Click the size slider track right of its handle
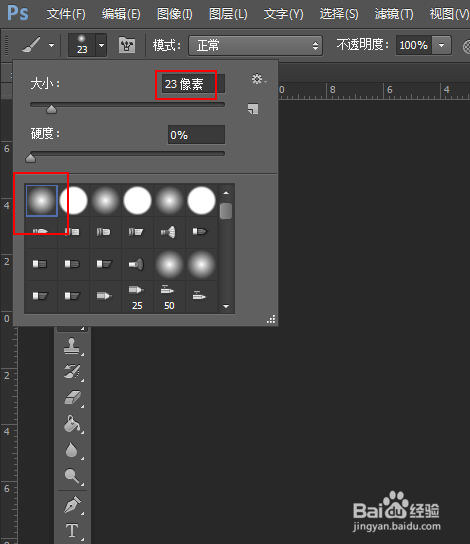The image size is (470, 544). coord(140,104)
